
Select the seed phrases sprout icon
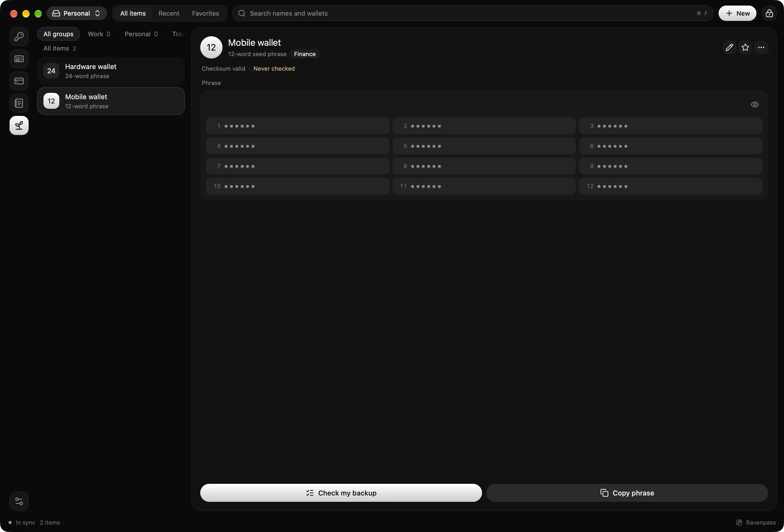point(19,125)
